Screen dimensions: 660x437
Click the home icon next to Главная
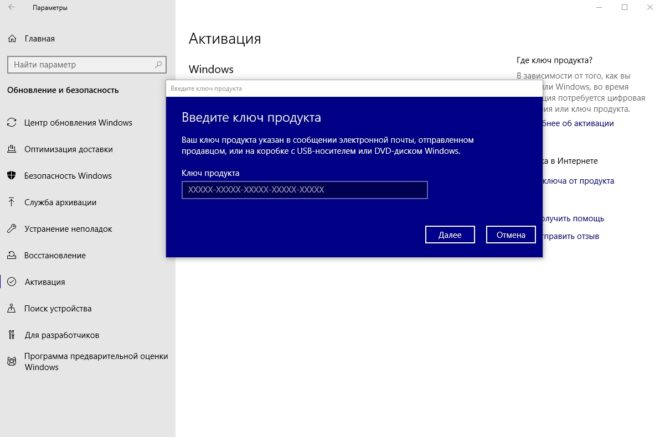click(12, 38)
